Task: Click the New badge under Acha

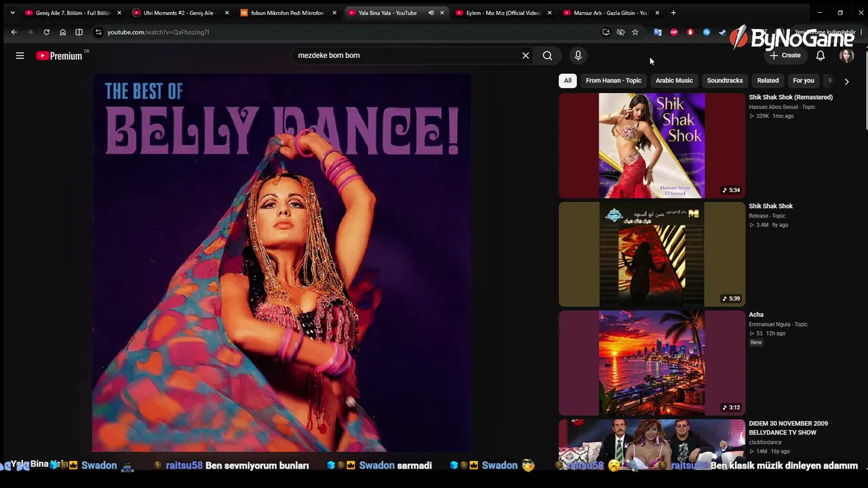Action: coord(756,342)
